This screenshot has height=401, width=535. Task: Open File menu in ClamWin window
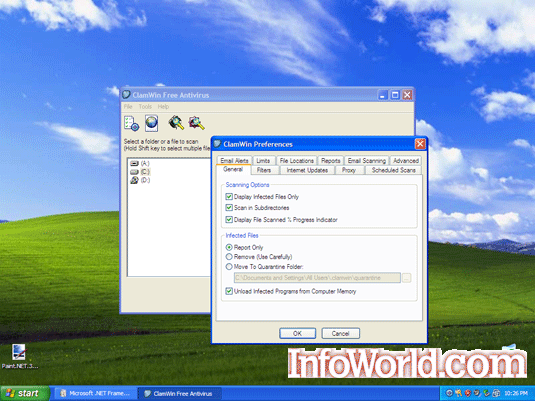(x=128, y=106)
